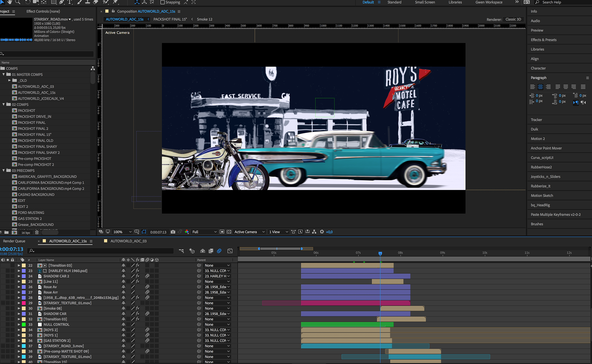Screen dimensions: 592x364
Task: Click the label color swatch of STARSKY_TEXTURE_01.mov layer 29
Action: [x=24, y=303]
